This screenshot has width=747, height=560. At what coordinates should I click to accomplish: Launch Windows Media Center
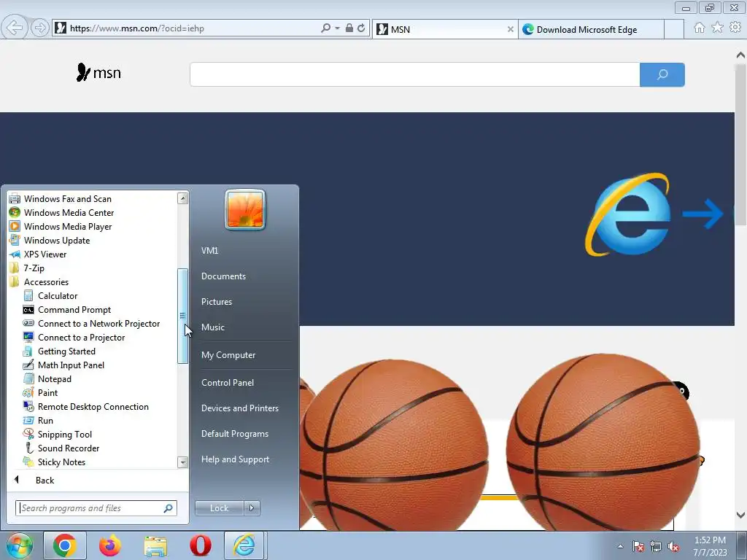[x=69, y=213]
